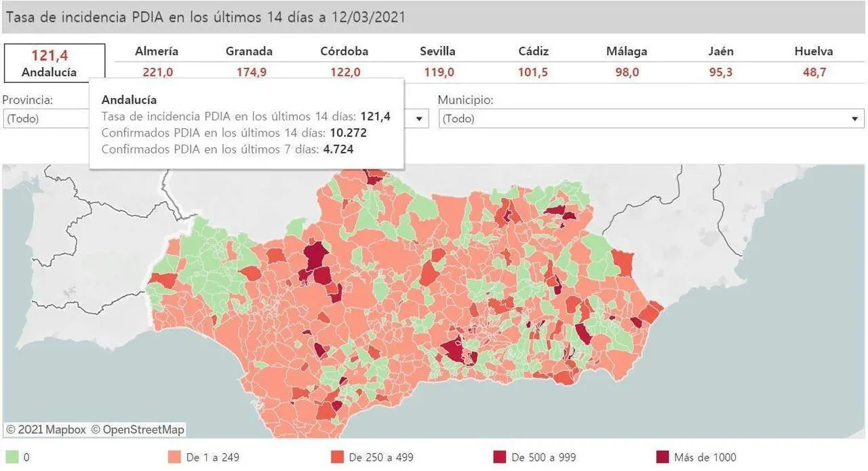Click the legend label De 250 a 499
The width and height of the screenshot is (868, 471).
coord(381,457)
